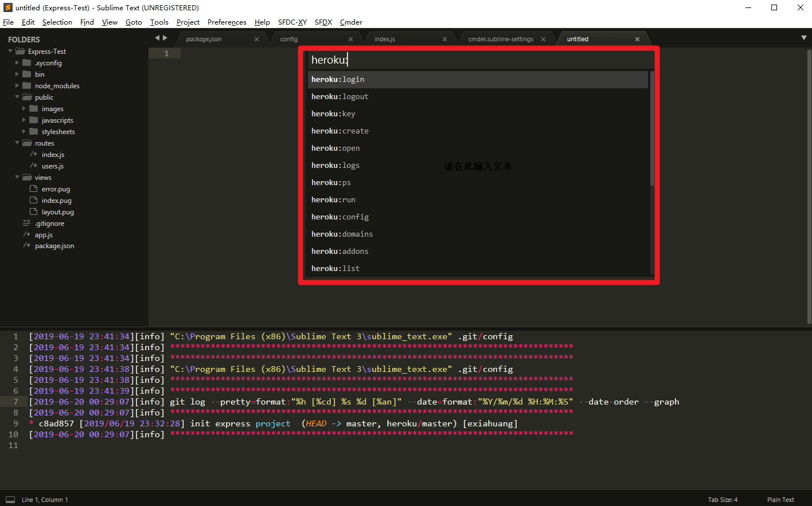Open the Goto menu

click(x=134, y=22)
